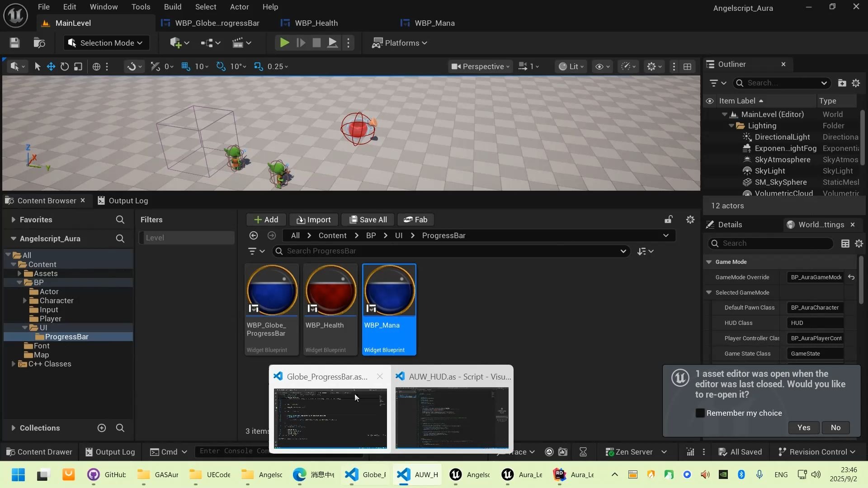Click the world coordinate system globe icon

pos(96,66)
